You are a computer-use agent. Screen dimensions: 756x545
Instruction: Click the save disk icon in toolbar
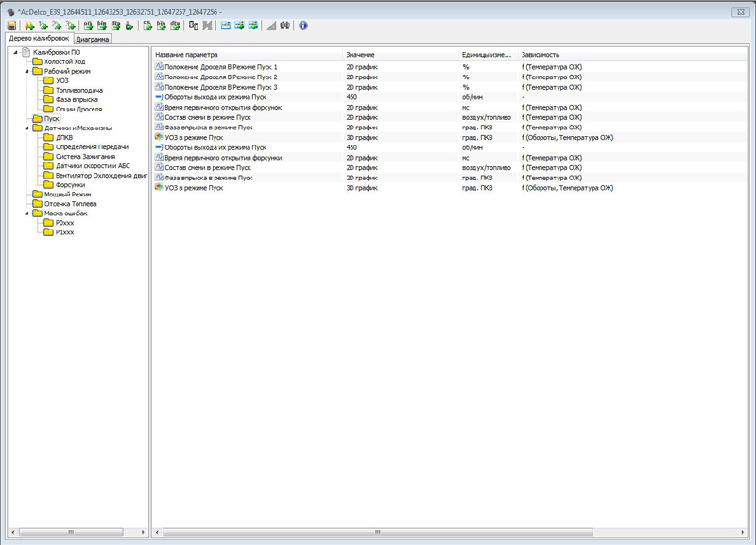pos(11,26)
